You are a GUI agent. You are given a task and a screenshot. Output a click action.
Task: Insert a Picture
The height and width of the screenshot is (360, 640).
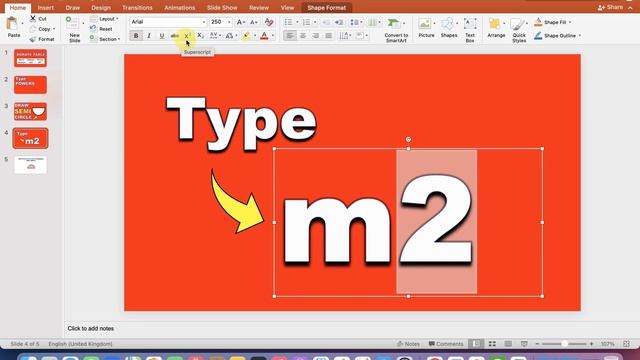point(426,28)
